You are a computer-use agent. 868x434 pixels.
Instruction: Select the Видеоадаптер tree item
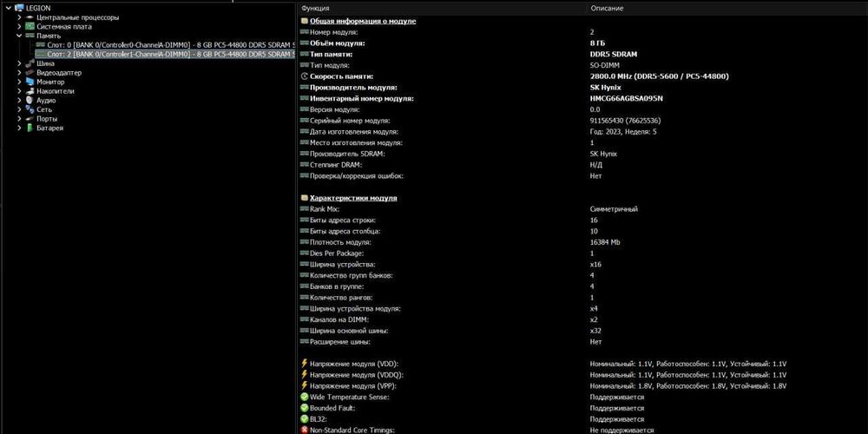59,73
